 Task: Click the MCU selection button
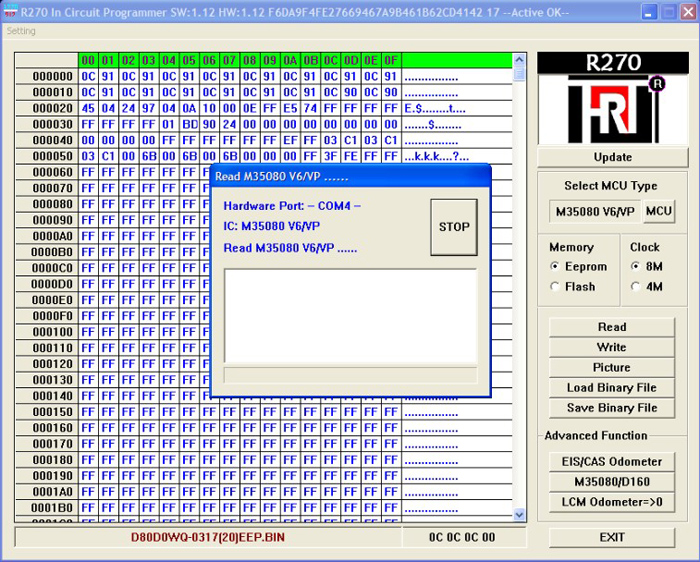(x=658, y=211)
